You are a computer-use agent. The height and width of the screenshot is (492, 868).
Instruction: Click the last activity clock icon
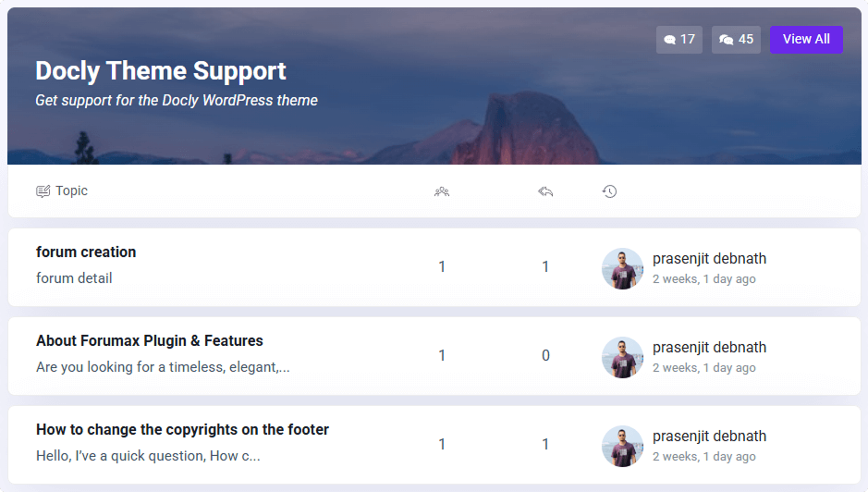[609, 191]
